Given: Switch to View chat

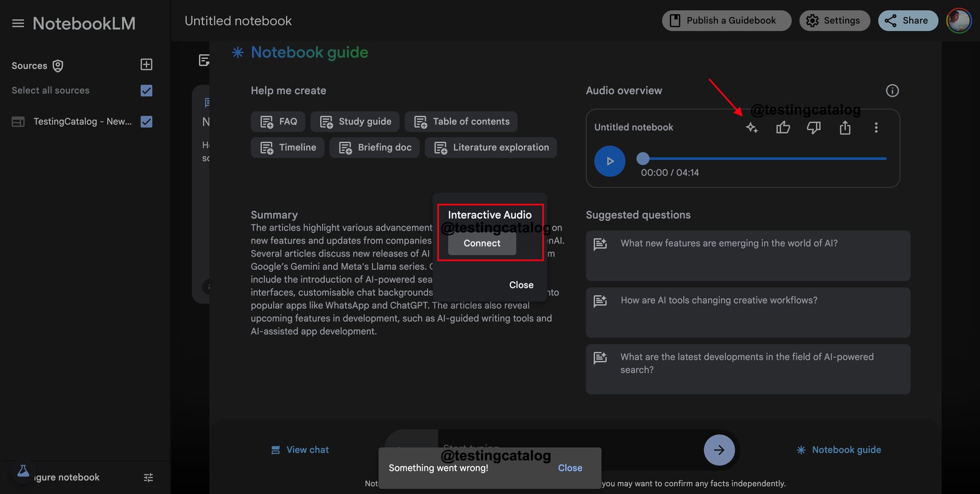Looking at the screenshot, I should coord(300,449).
